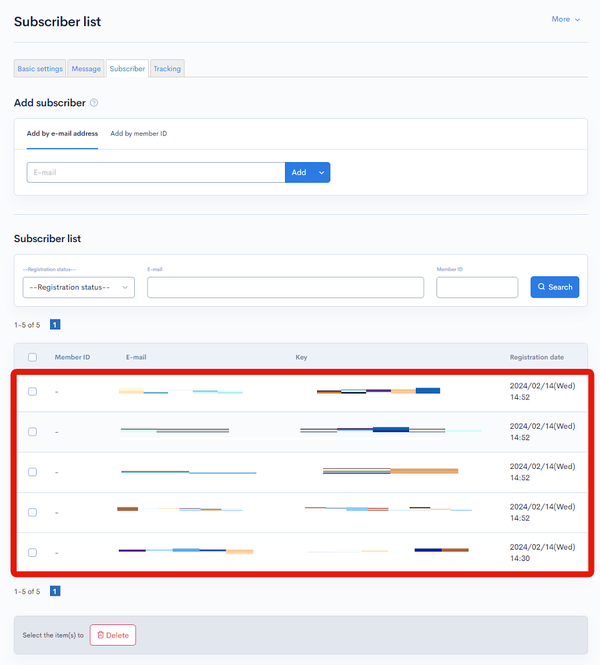Viewport: 600px width, 665px height.
Task: Click the Search button
Action: point(555,287)
